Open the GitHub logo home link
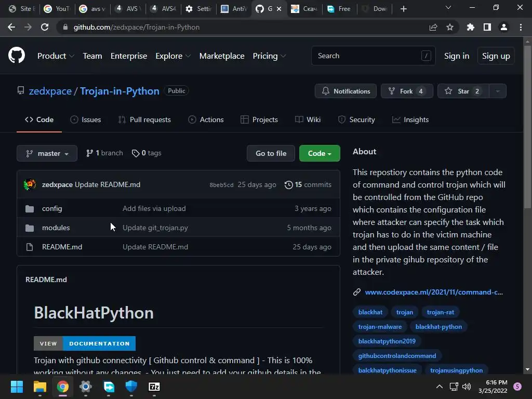The width and height of the screenshot is (532, 399). [x=17, y=55]
